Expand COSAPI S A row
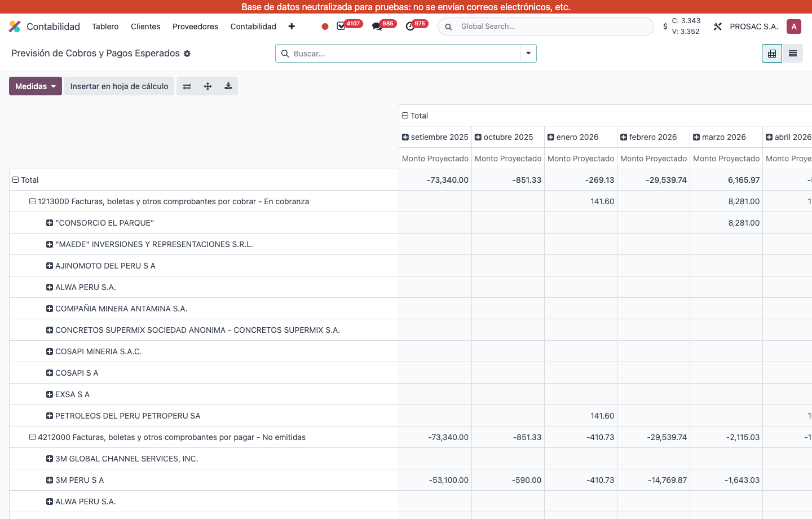 [x=50, y=373]
